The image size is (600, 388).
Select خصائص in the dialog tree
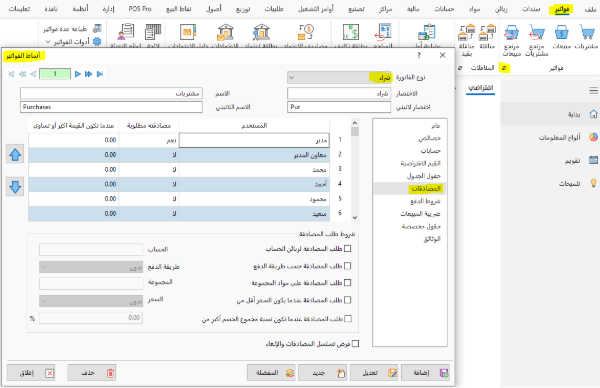click(430, 138)
